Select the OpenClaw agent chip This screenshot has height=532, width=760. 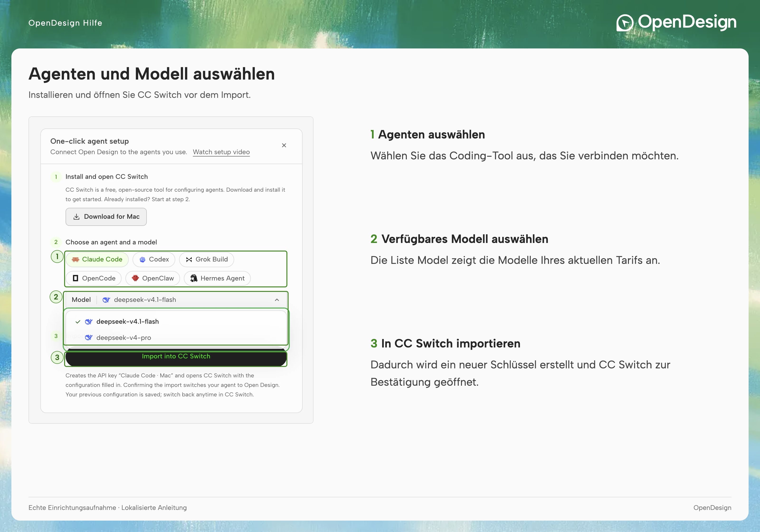coord(153,278)
